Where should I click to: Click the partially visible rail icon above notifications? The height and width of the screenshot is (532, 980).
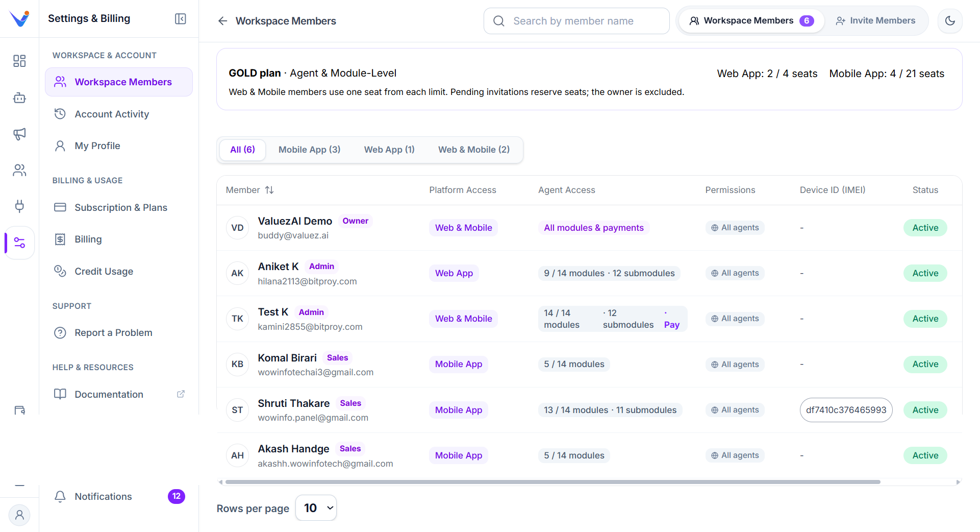19,410
